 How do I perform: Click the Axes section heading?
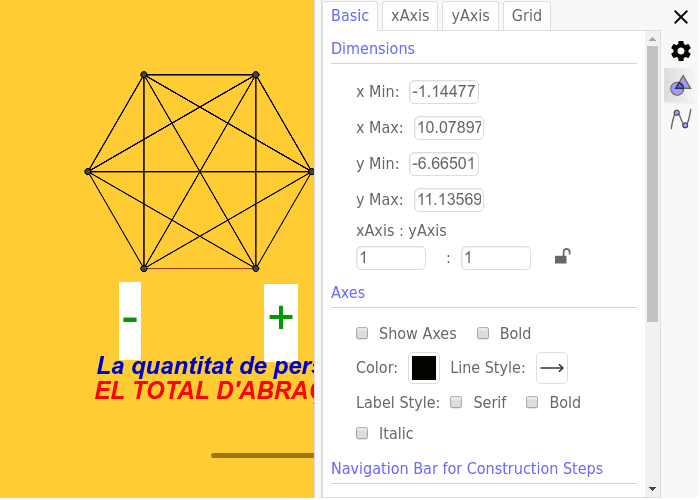[x=348, y=293]
